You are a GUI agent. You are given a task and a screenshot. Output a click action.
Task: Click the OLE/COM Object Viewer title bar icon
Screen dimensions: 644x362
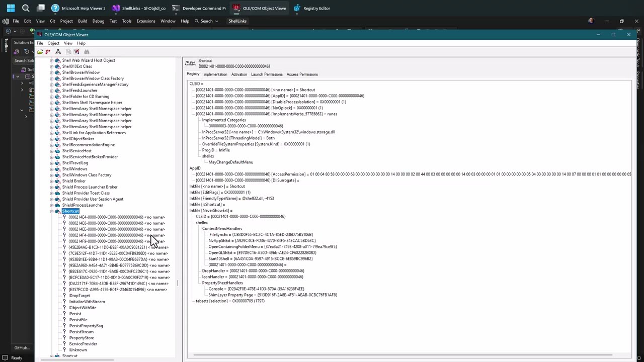point(40,35)
